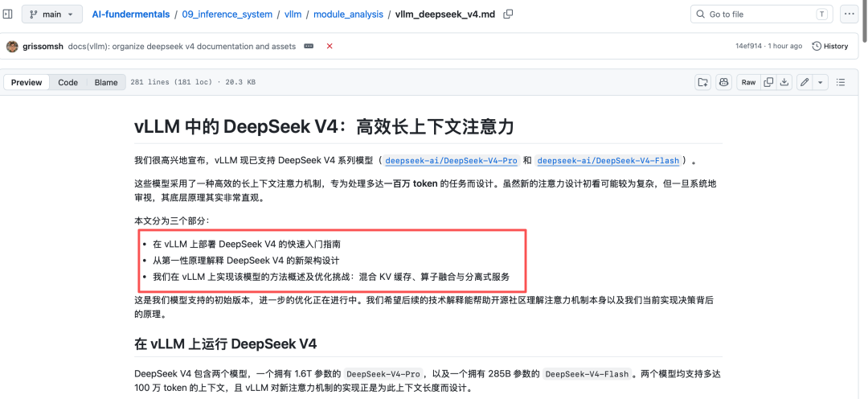Open the commit message about deepseek v4 docs
Viewport: 868px width, 399px height.
(x=182, y=47)
